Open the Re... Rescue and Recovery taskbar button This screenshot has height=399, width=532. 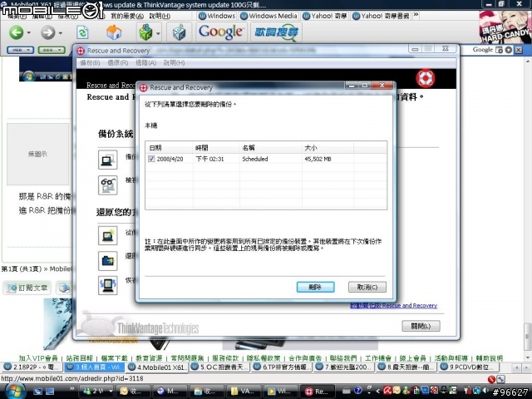(x=318, y=392)
